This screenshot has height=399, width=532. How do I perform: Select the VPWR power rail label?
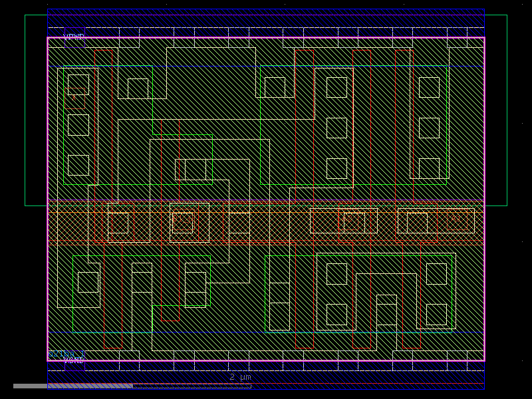point(73,35)
